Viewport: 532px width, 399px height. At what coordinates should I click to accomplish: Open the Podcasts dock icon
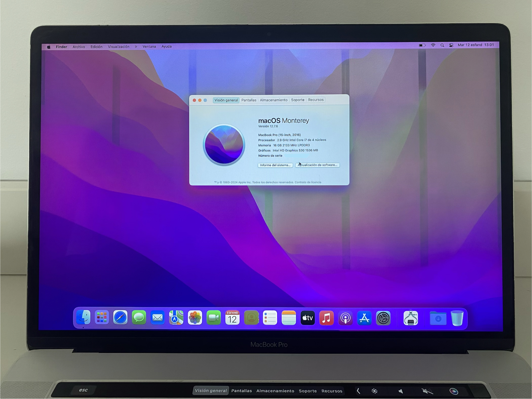pos(345,318)
